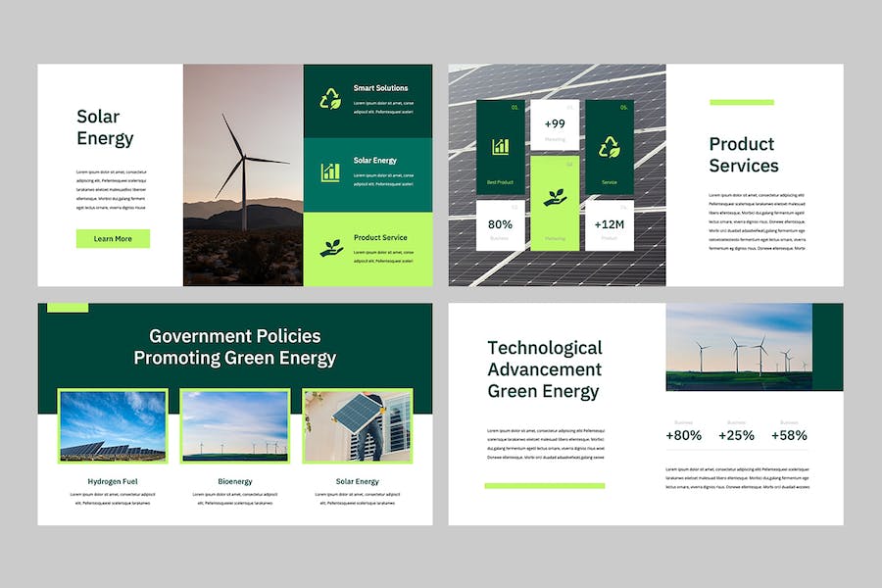Viewport: 882px width, 588px height.
Task: Click the Learn More button
Action: coord(113,238)
